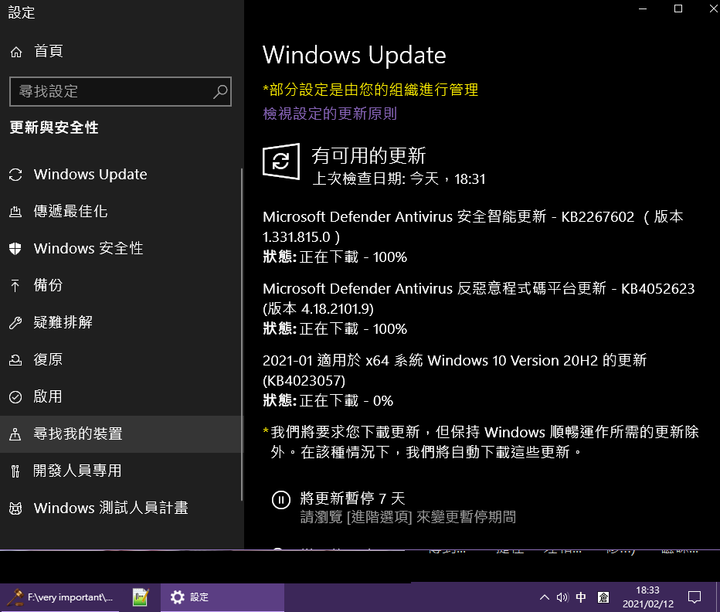Click the volume speaker tray icon

pyautogui.click(x=562, y=597)
